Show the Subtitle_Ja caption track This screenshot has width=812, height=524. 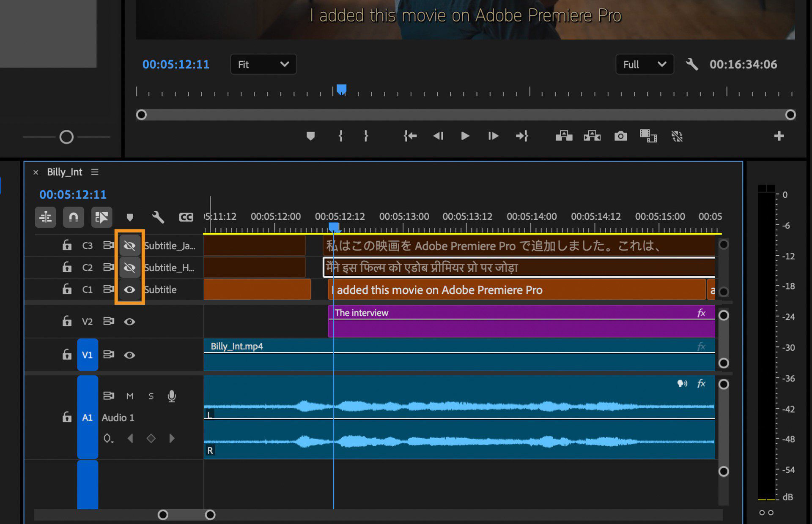click(x=130, y=245)
